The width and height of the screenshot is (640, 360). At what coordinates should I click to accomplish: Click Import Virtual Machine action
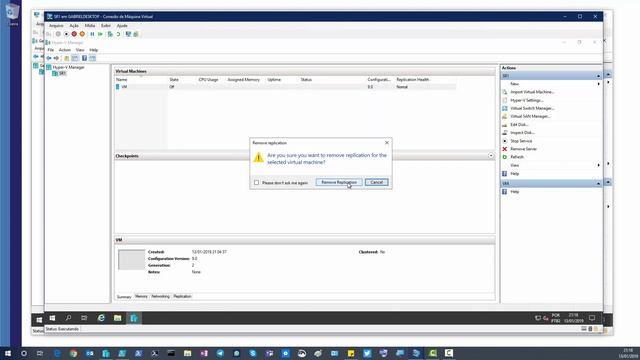532,92
